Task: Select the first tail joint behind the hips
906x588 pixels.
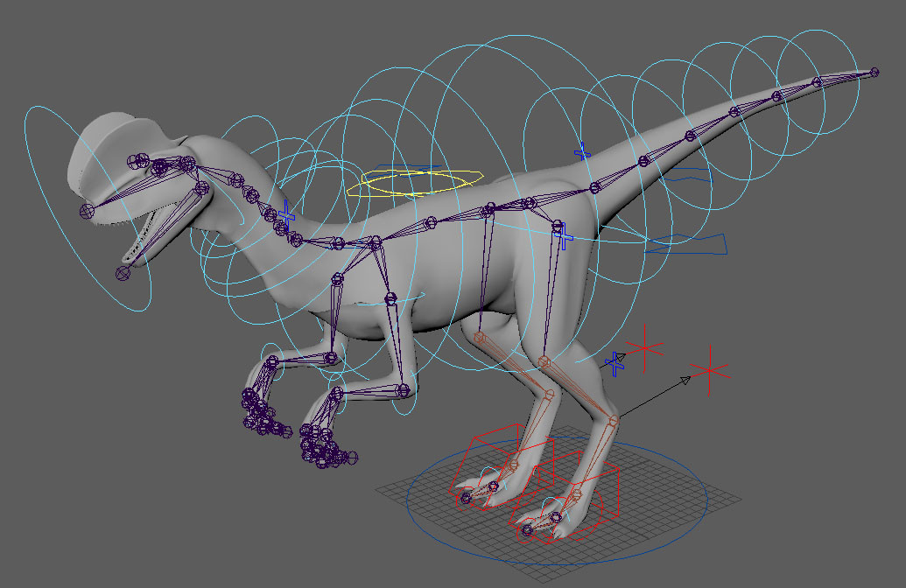Action: [x=594, y=188]
